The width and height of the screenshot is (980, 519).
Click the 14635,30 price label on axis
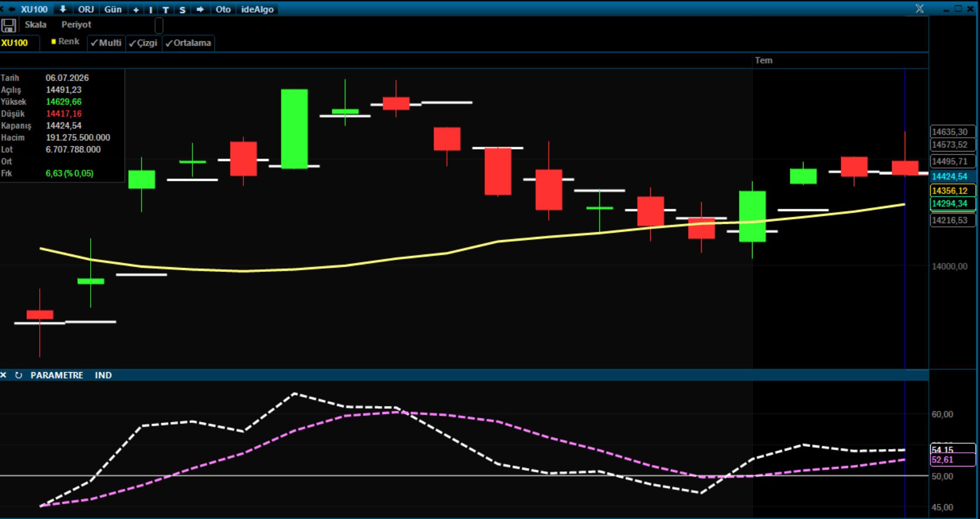(952, 131)
